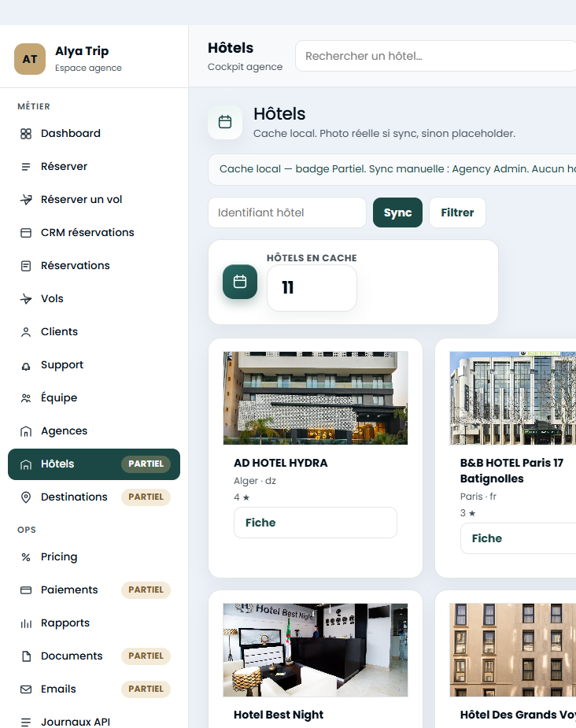Image resolution: width=576 pixels, height=728 pixels.
Task: Click the HÔTELS EN CACHE label
Action: tap(312, 258)
